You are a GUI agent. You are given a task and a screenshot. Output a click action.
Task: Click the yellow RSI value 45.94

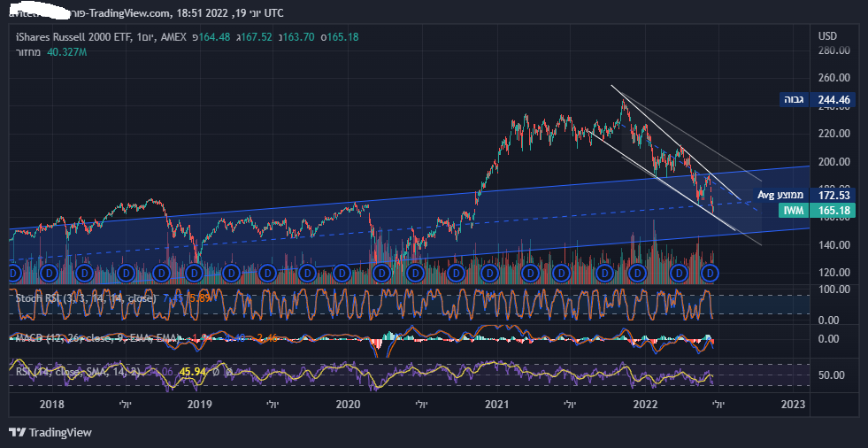tap(191, 372)
